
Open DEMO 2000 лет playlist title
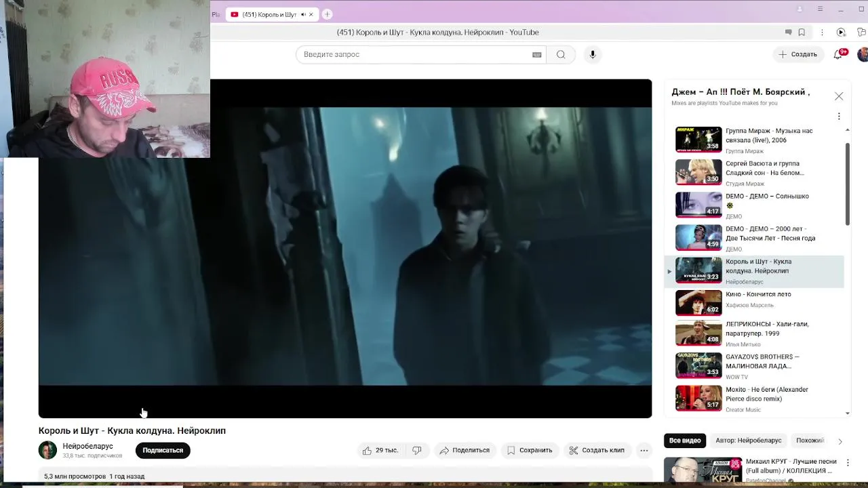pos(770,234)
